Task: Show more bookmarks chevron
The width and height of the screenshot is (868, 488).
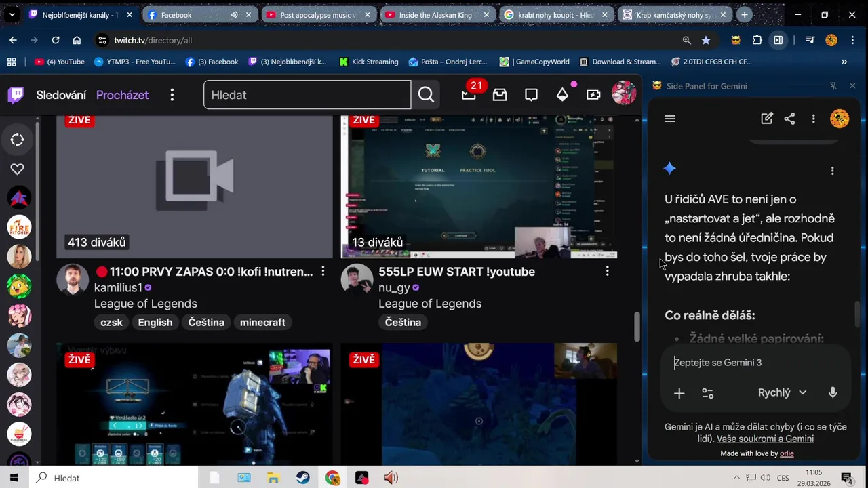Action: coord(844,62)
